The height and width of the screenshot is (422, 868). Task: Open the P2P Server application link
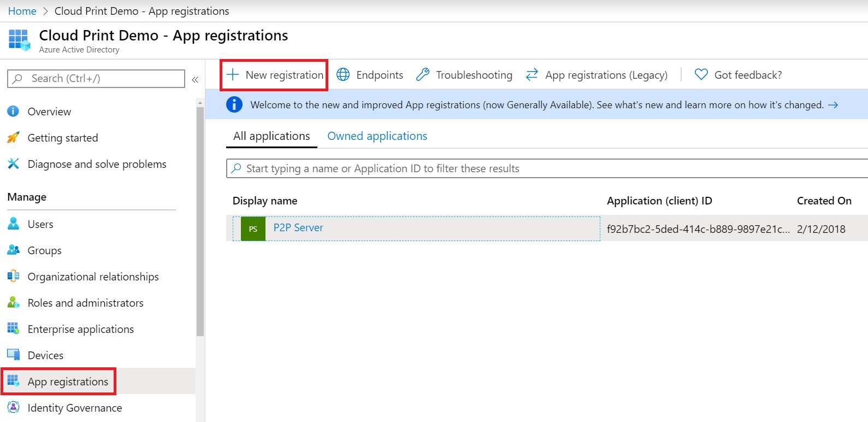pos(298,228)
